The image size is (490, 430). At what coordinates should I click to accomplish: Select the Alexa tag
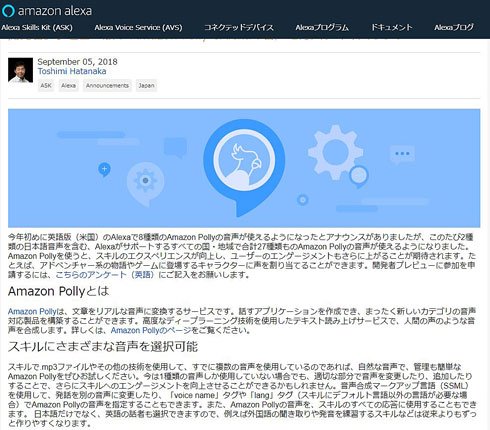68,86
